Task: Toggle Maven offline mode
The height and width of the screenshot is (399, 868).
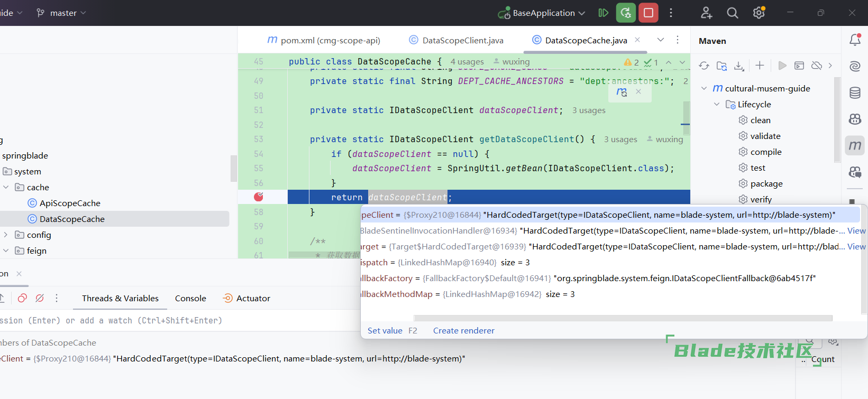Action: 817,66
